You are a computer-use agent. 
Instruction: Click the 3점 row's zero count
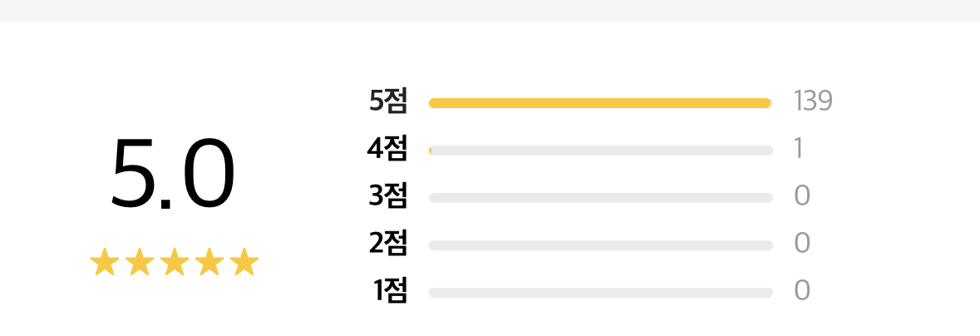point(802,196)
